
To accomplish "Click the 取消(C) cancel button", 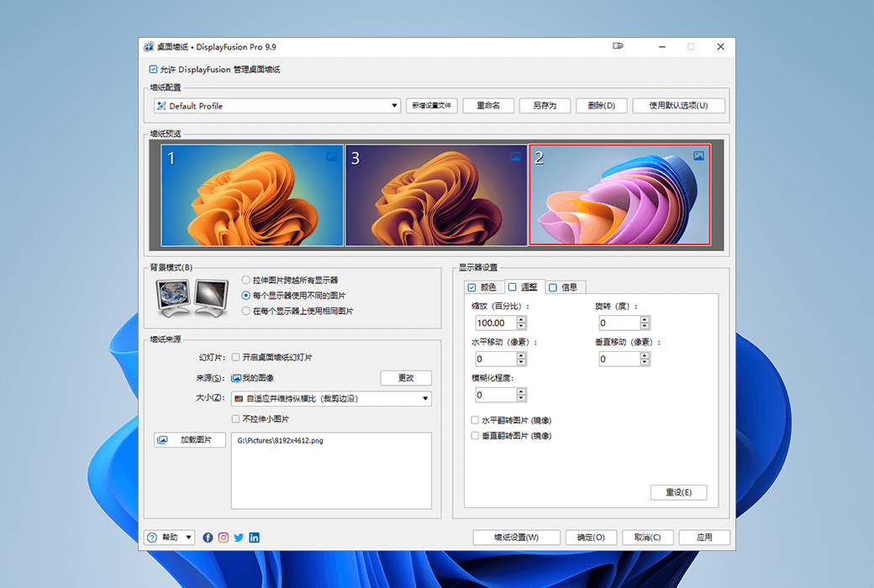I will (x=648, y=538).
